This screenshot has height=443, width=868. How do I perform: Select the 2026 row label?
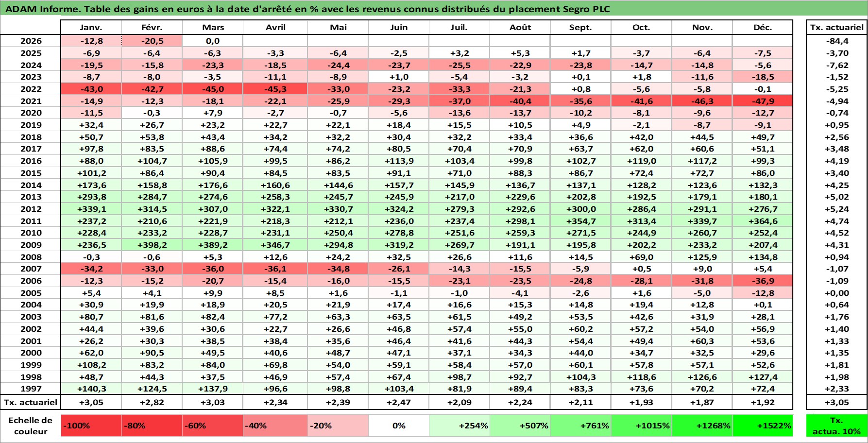pyautogui.click(x=31, y=41)
